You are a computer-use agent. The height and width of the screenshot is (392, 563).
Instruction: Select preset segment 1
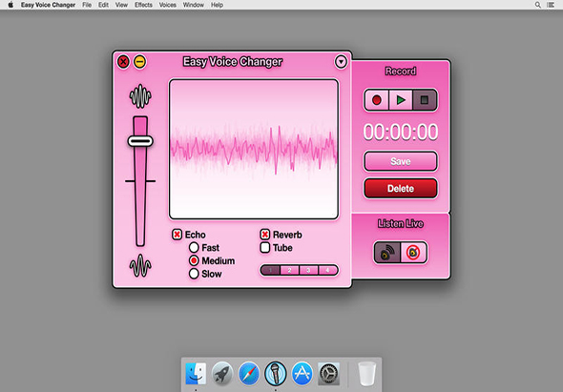point(270,270)
